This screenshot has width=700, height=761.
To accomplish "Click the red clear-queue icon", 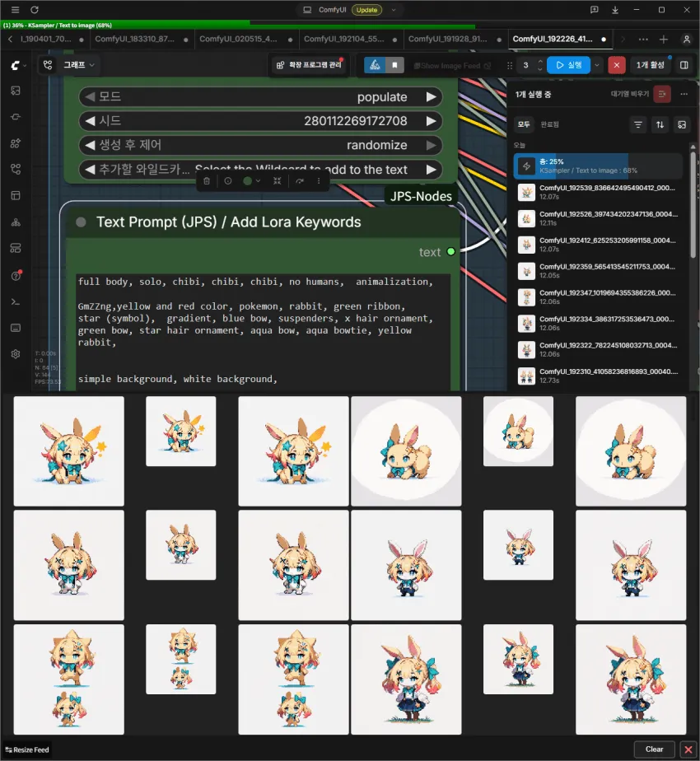I will click(662, 94).
